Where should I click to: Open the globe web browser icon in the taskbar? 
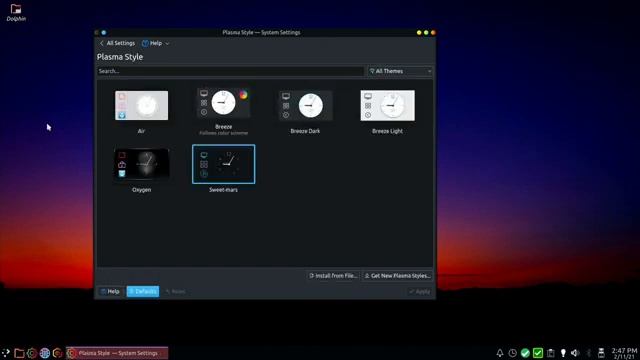(x=44, y=353)
